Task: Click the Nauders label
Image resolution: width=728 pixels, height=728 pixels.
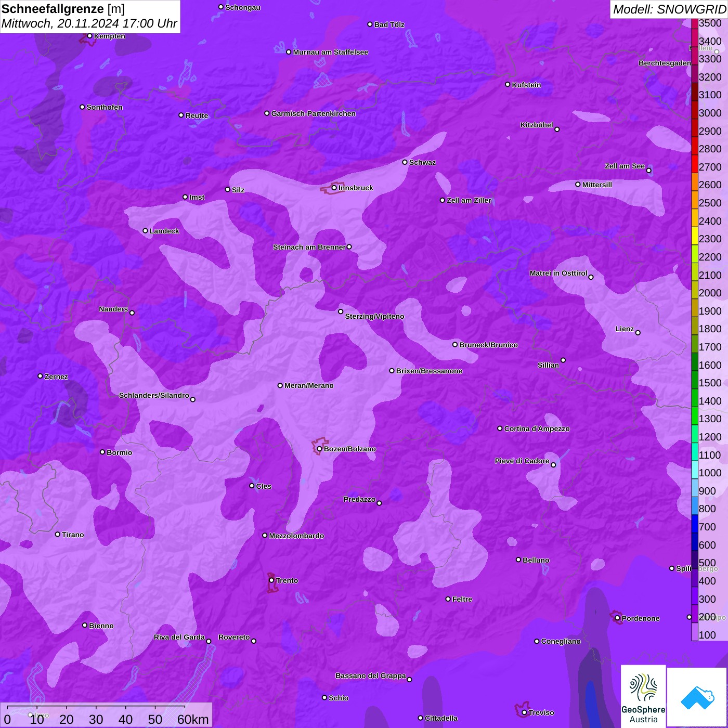Action: tap(113, 309)
